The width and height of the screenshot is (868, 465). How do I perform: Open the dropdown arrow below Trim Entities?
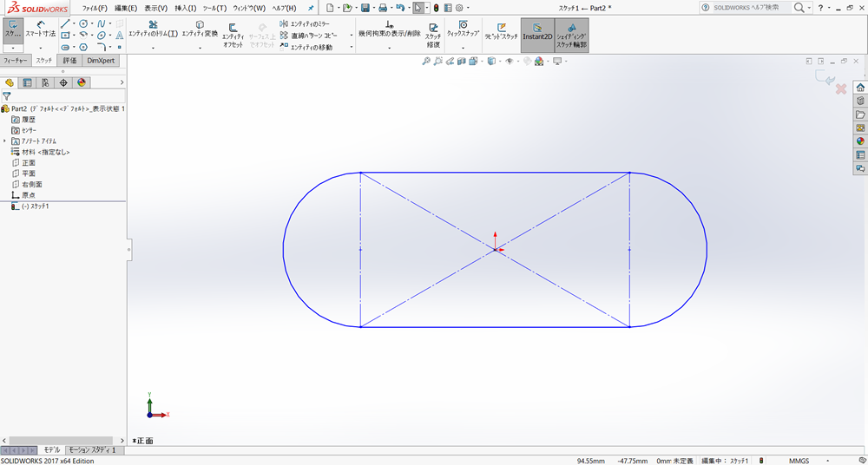pos(153,49)
